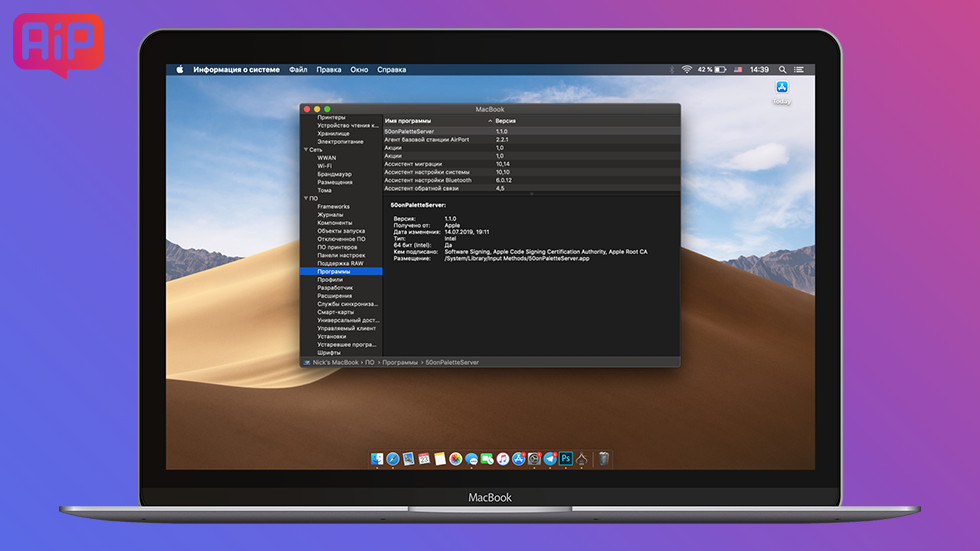Select row Агент базовой станции AirPort
The image size is (980, 551).
531,139
